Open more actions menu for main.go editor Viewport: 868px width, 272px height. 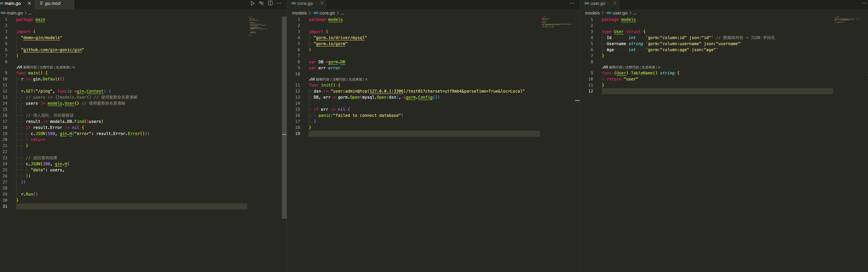[279, 3]
